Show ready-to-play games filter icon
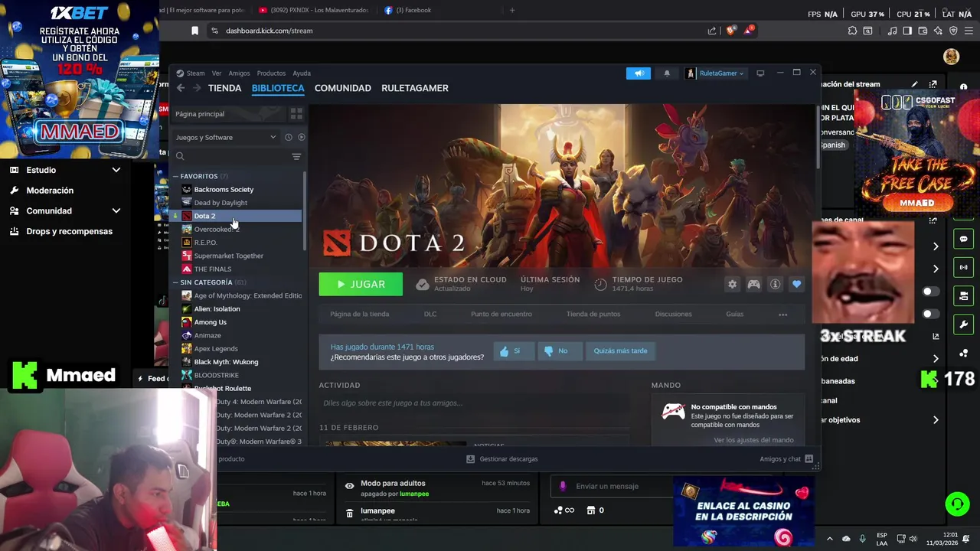 [301, 138]
